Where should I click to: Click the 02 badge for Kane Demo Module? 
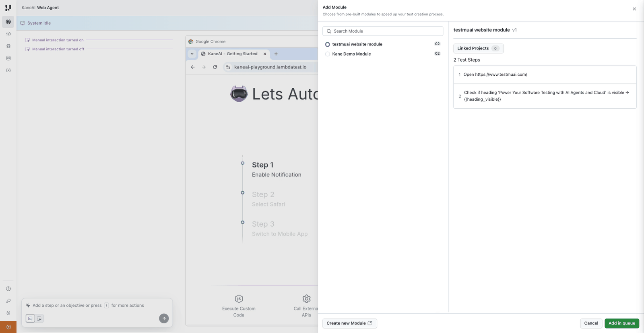[x=437, y=54]
